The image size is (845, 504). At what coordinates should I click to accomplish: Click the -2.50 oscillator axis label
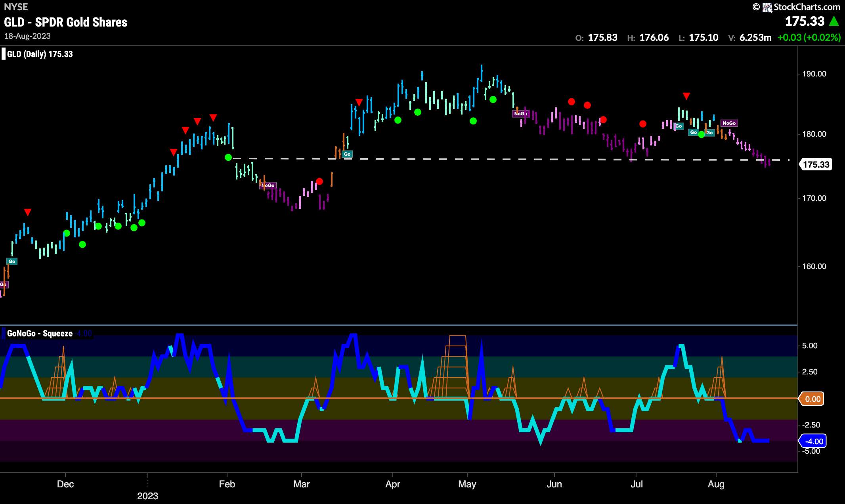coord(811,425)
